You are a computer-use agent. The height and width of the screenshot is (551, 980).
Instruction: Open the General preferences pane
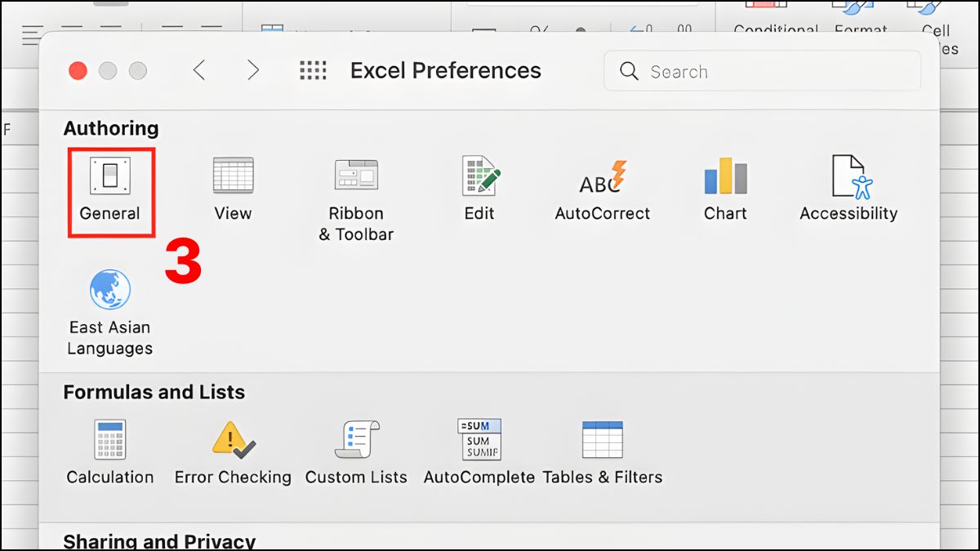tap(110, 188)
